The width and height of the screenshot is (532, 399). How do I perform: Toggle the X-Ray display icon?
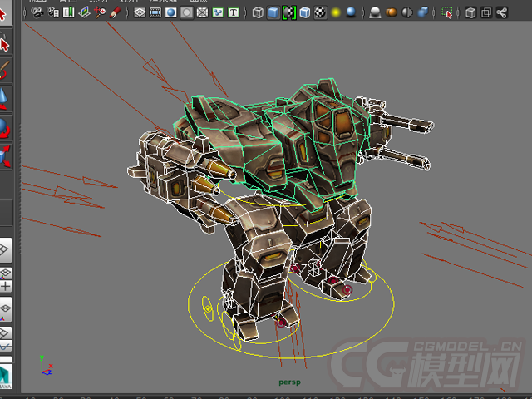[x=470, y=13]
